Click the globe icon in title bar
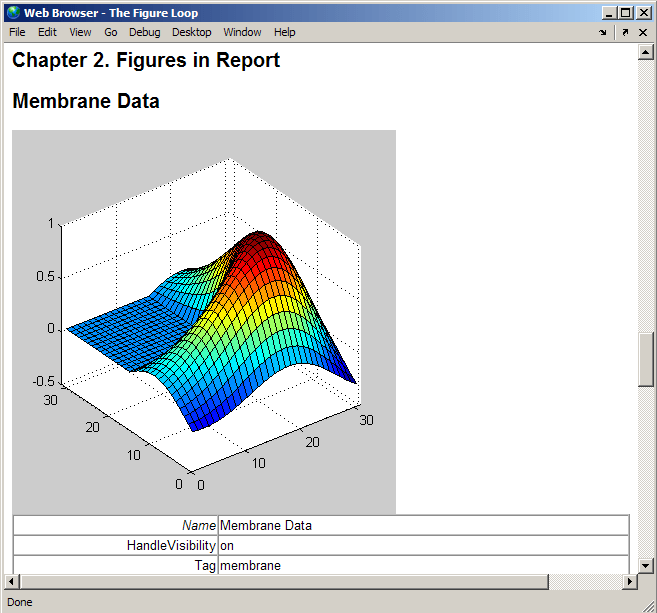The height and width of the screenshot is (613, 657). pyautogui.click(x=13, y=13)
